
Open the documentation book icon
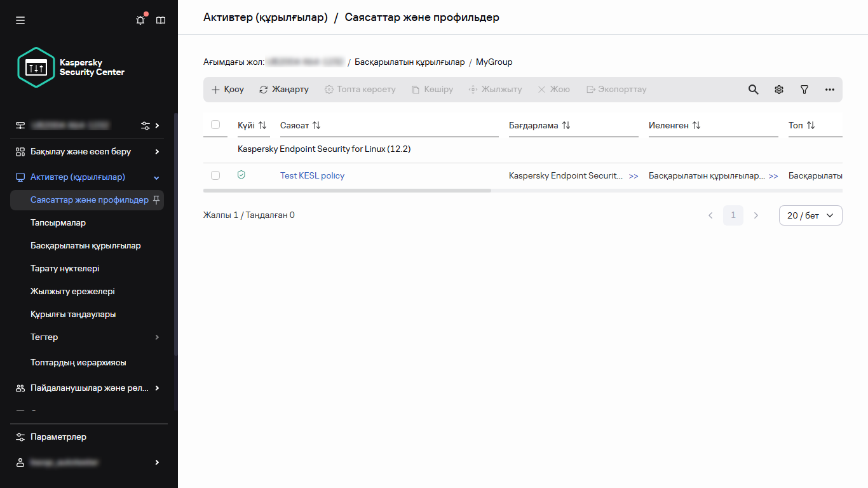coord(161,20)
